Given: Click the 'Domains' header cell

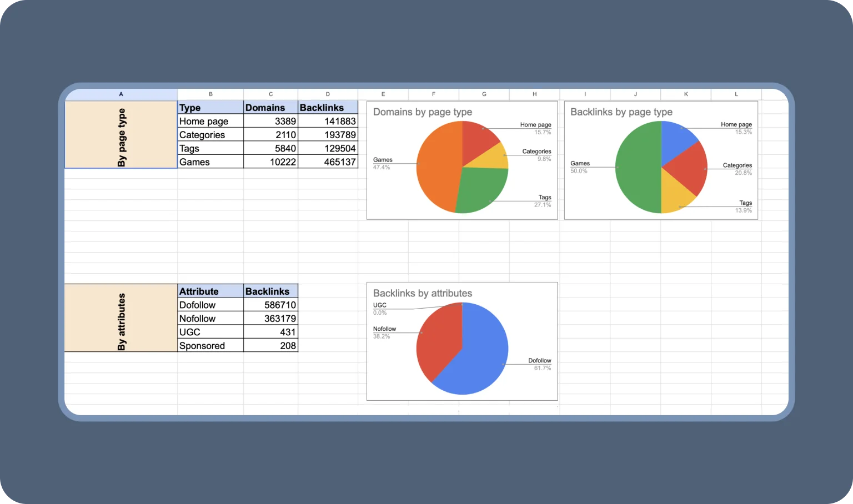Looking at the screenshot, I should pos(270,108).
